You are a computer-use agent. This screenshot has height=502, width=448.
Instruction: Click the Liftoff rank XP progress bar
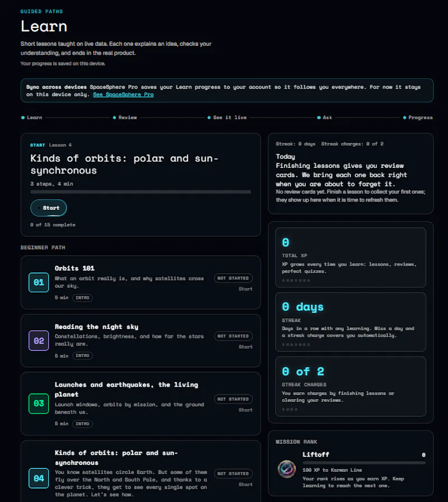[x=364, y=463]
